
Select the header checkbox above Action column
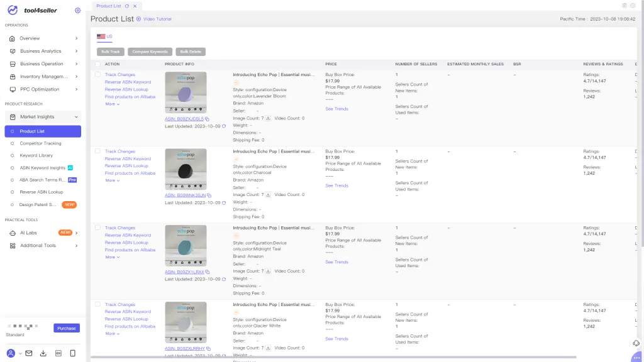click(x=97, y=64)
